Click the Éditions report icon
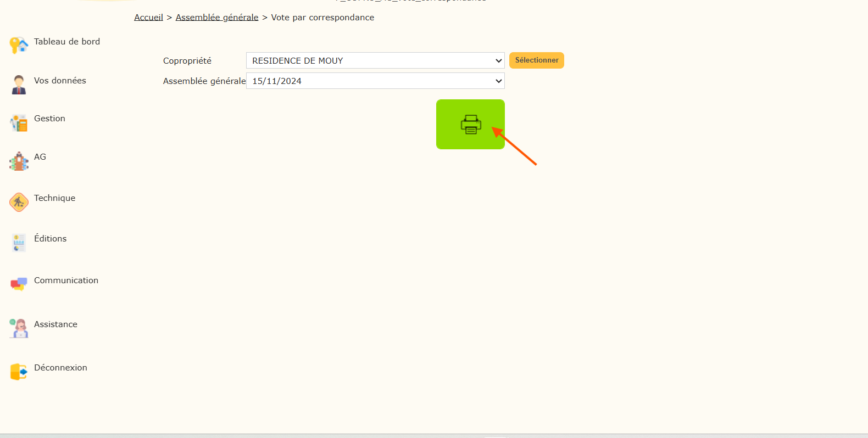This screenshot has width=868, height=438. pos(19,243)
